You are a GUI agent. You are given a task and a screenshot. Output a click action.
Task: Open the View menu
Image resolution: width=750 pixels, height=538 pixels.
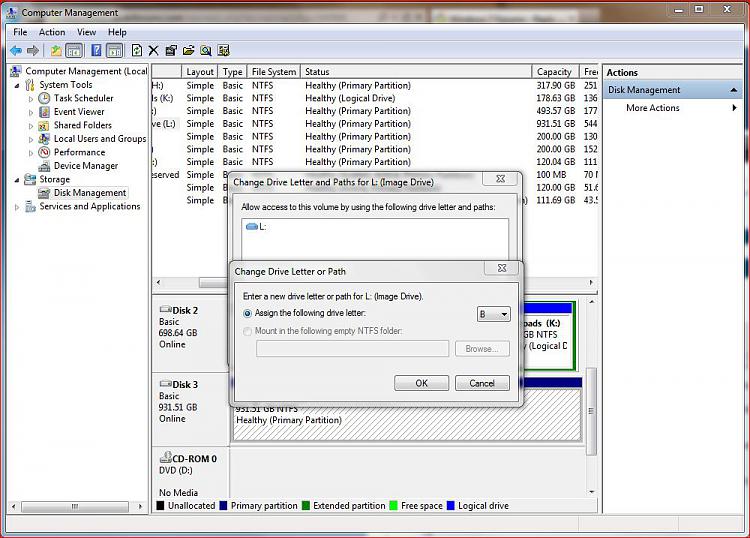coord(87,32)
